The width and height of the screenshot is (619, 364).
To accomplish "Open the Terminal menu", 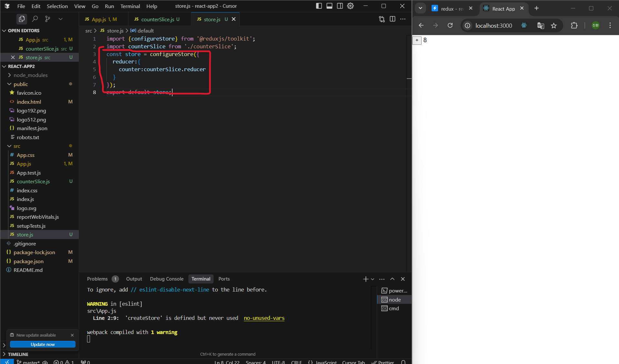I will pyautogui.click(x=130, y=6).
